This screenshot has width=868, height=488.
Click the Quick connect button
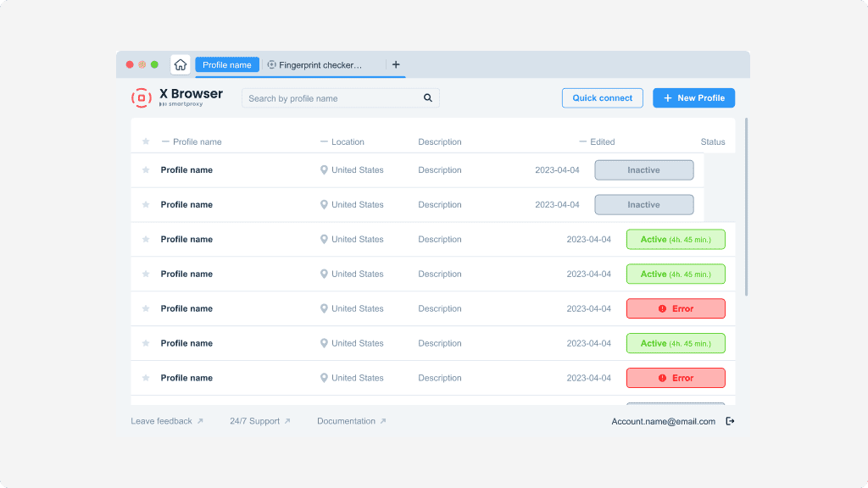602,97
